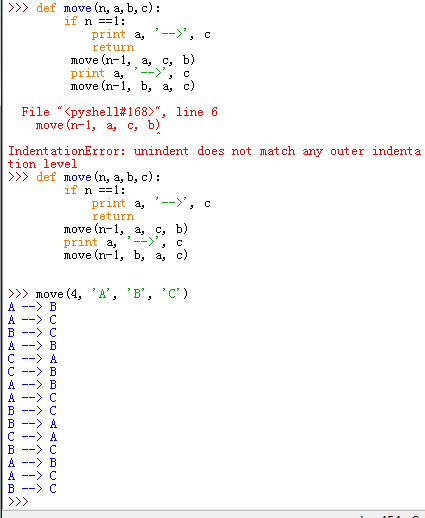Click the caret marker under the traceback line

click(158, 133)
